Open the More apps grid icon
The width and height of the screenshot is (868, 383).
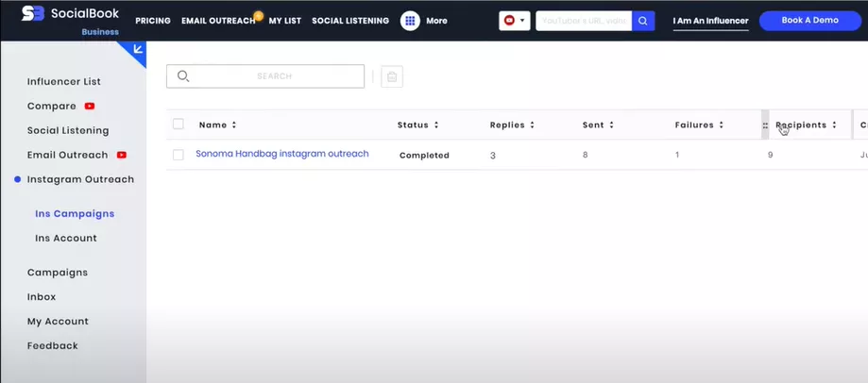pyautogui.click(x=410, y=21)
